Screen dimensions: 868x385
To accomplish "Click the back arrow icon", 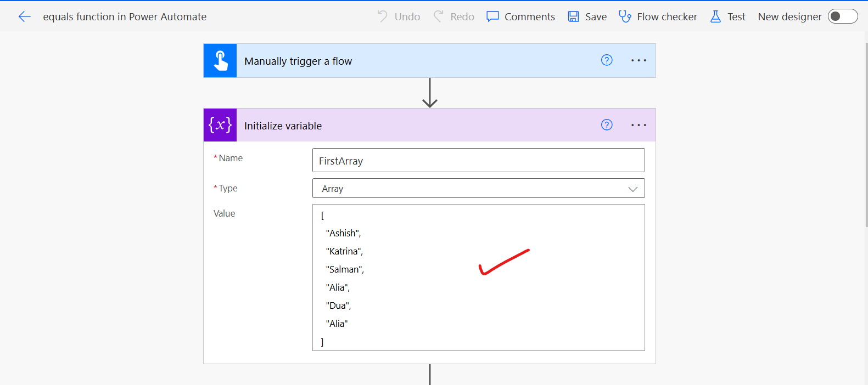I will [24, 16].
